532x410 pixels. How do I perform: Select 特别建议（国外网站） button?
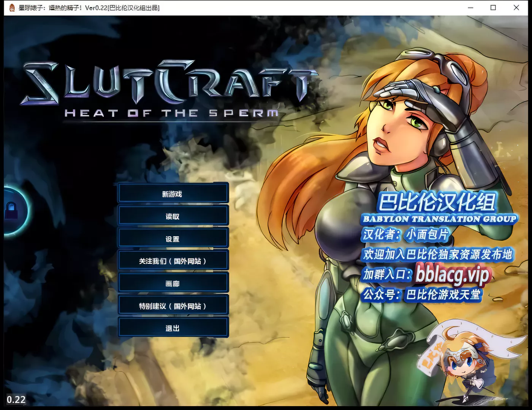pos(173,306)
